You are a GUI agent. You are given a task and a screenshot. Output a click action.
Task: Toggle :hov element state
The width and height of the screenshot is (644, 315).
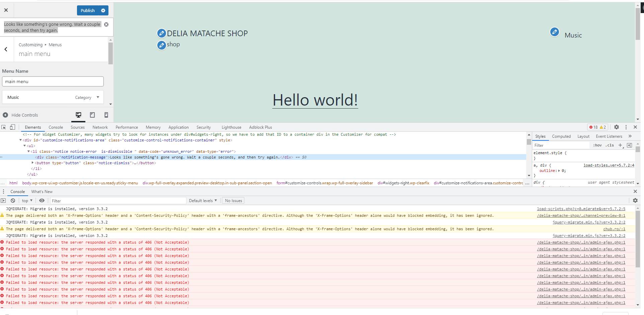[597, 145]
